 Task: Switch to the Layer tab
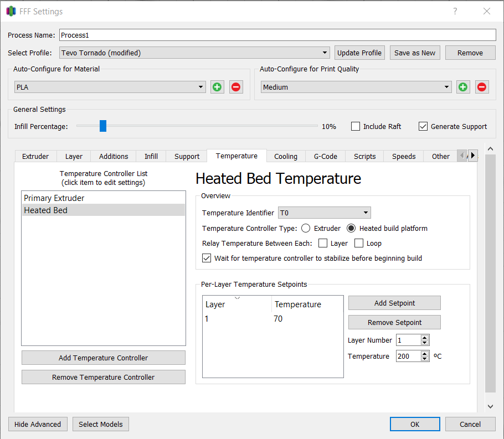pyautogui.click(x=74, y=157)
